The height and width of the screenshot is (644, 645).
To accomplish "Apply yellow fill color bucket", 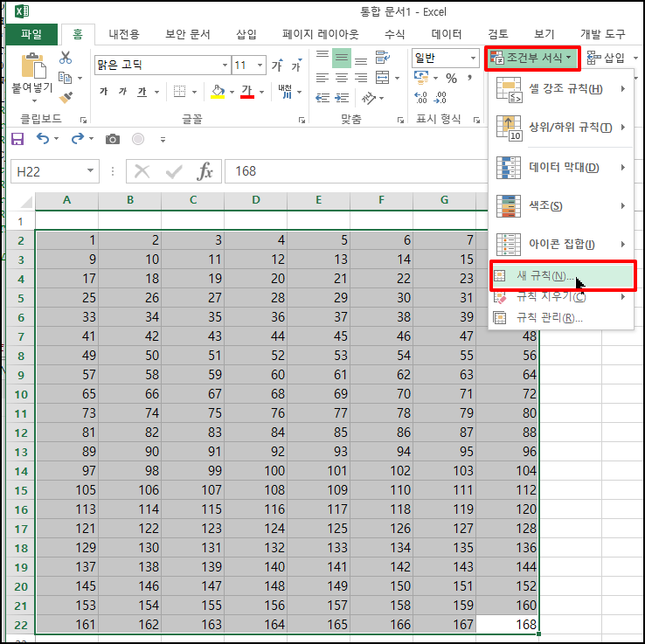I will pyautogui.click(x=218, y=91).
